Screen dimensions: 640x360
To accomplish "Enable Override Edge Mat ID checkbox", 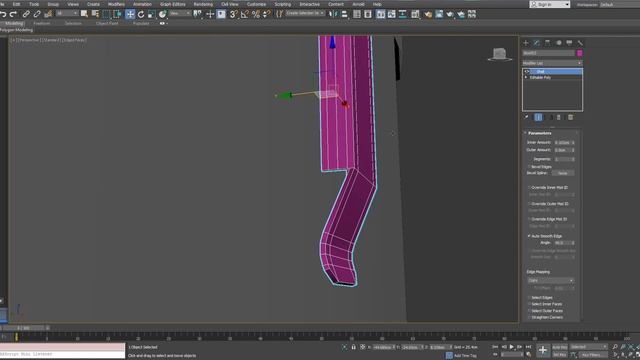I will (529, 219).
